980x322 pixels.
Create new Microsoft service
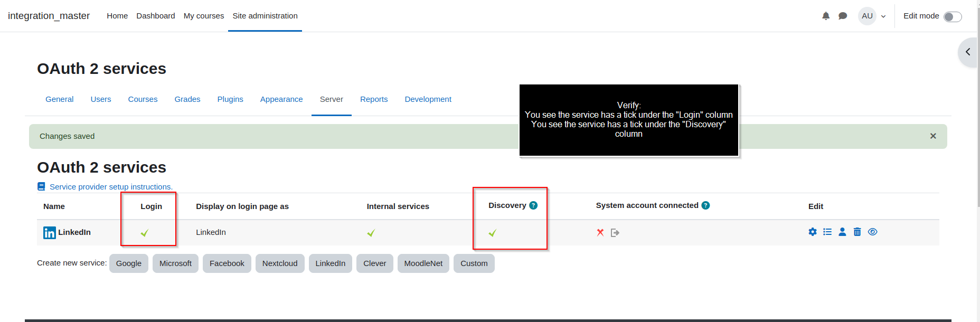175,263
